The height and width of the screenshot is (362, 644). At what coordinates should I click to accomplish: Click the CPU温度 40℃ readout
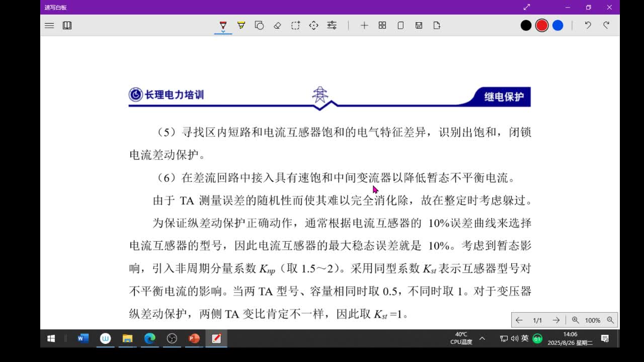coord(461,338)
